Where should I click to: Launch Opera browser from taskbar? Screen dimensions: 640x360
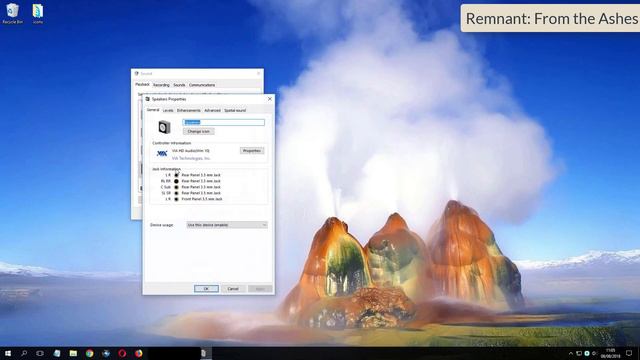point(122,353)
